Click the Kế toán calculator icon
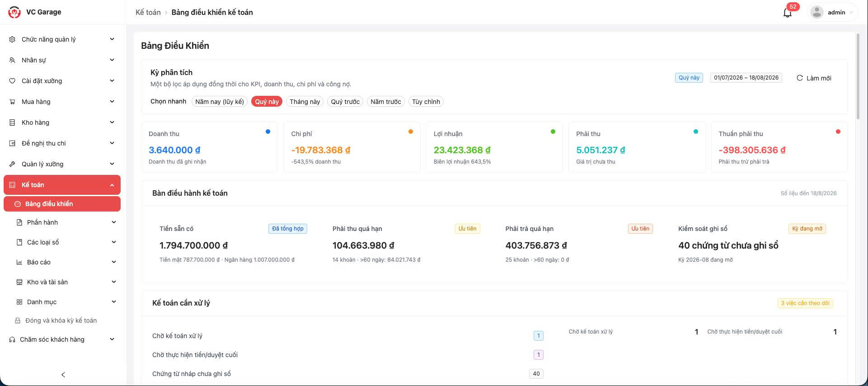Viewport: 868px width, 386px height. pyautogui.click(x=12, y=185)
